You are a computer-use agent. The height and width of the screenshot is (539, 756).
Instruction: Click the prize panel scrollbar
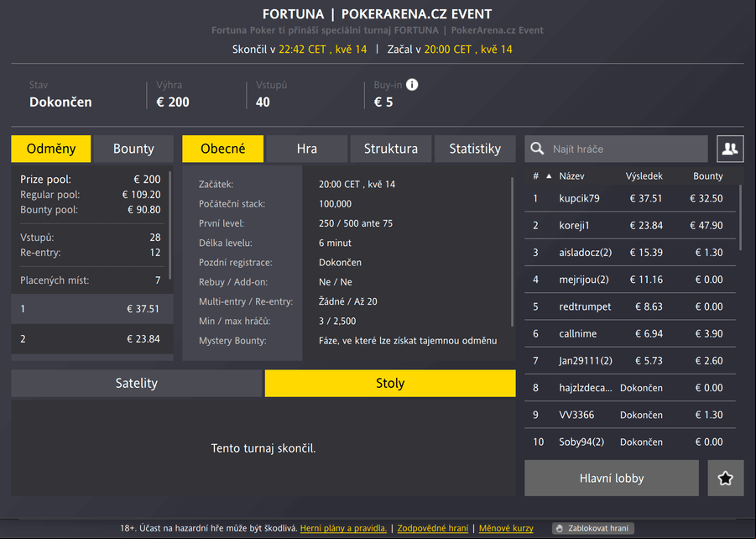pos(170,225)
